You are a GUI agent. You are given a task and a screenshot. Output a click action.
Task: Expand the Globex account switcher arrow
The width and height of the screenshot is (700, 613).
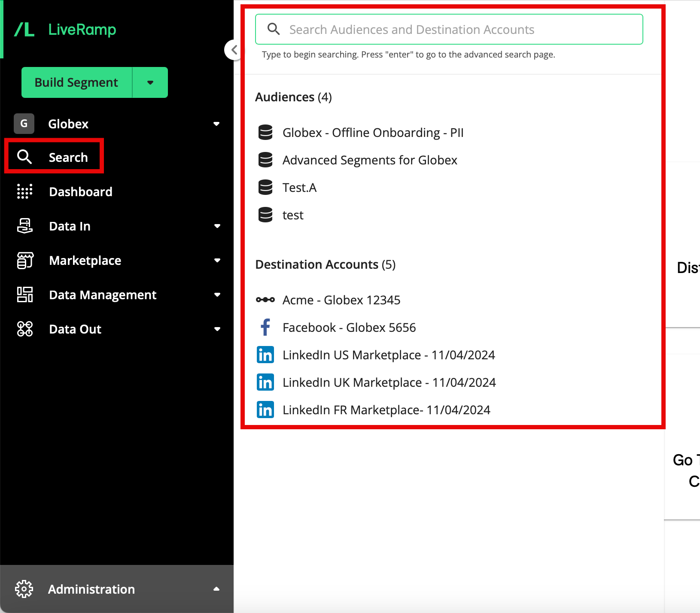[216, 124]
